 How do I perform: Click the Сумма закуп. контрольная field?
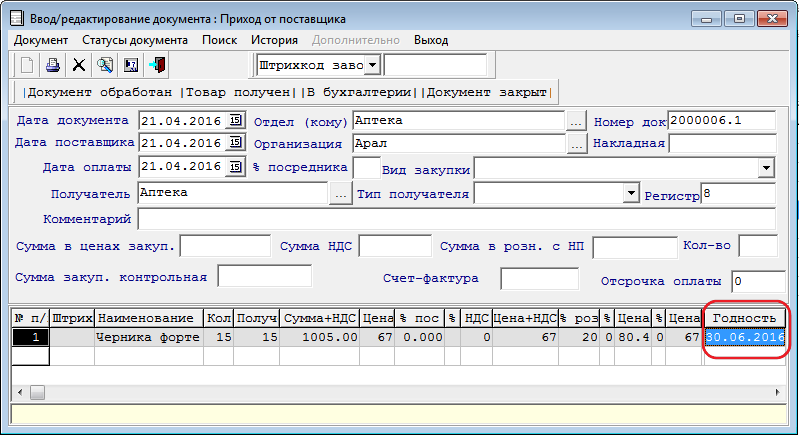[x=264, y=276]
